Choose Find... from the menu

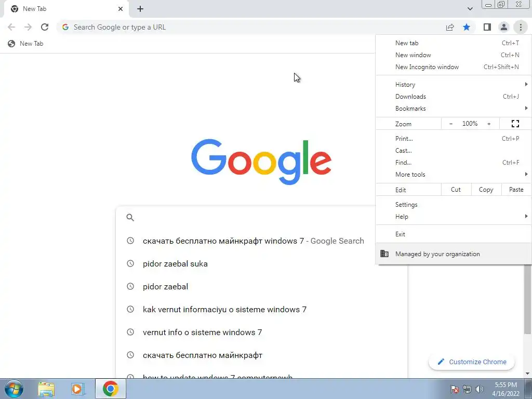[x=454, y=162]
